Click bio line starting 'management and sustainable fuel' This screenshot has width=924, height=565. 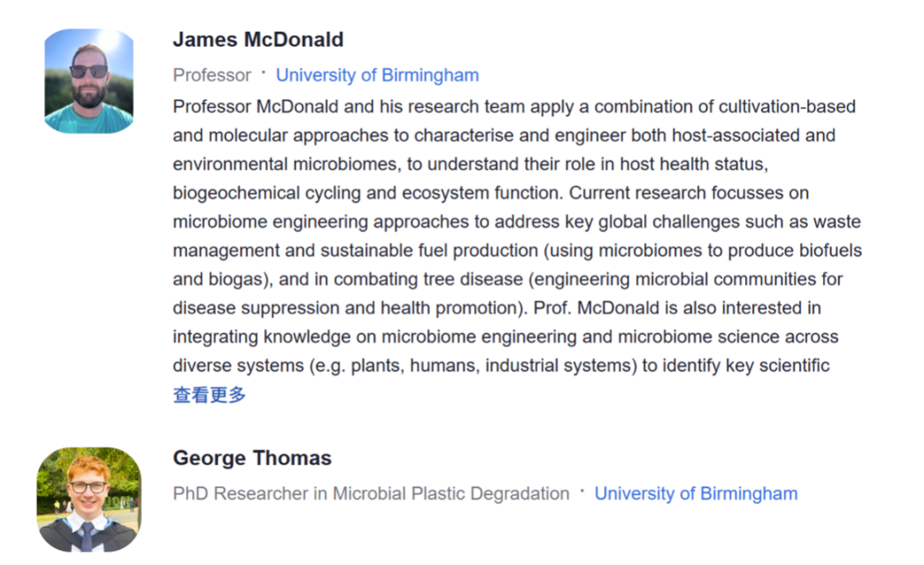point(518,251)
